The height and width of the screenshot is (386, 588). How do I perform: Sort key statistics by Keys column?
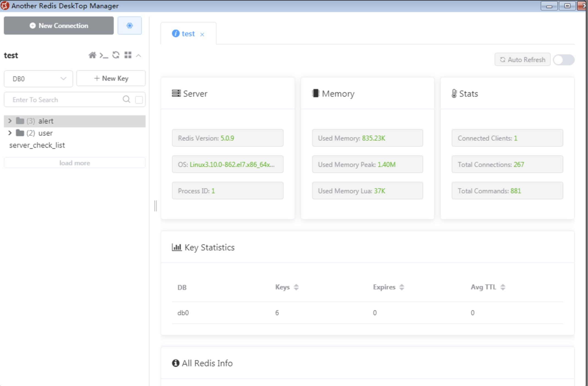click(x=296, y=287)
